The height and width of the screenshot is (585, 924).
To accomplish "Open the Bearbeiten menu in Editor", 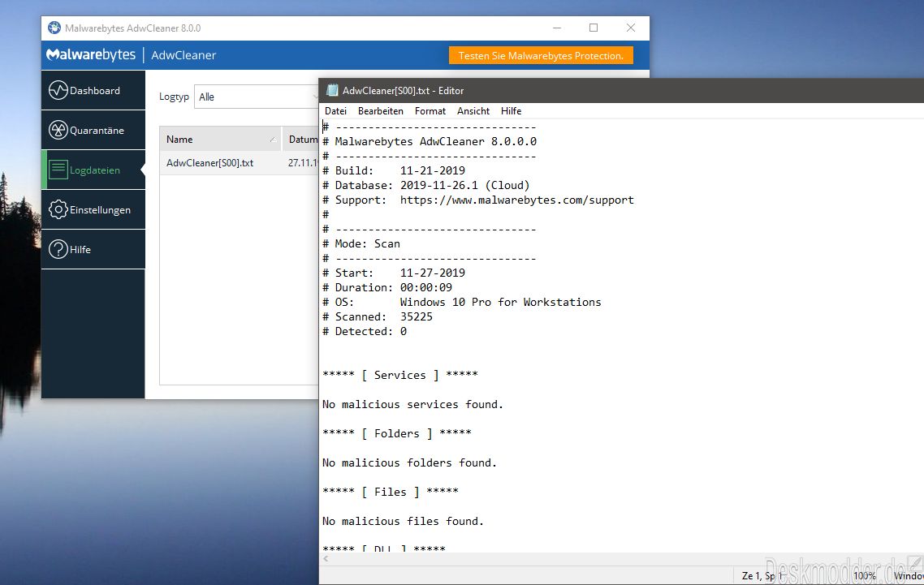I will tap(381, 111).
